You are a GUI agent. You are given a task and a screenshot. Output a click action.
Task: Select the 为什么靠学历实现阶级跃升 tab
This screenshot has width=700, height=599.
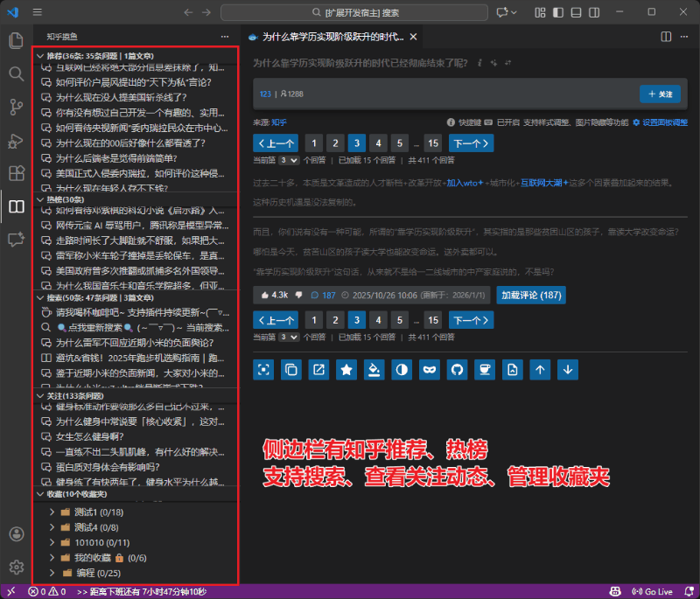[x=330, y=36]
